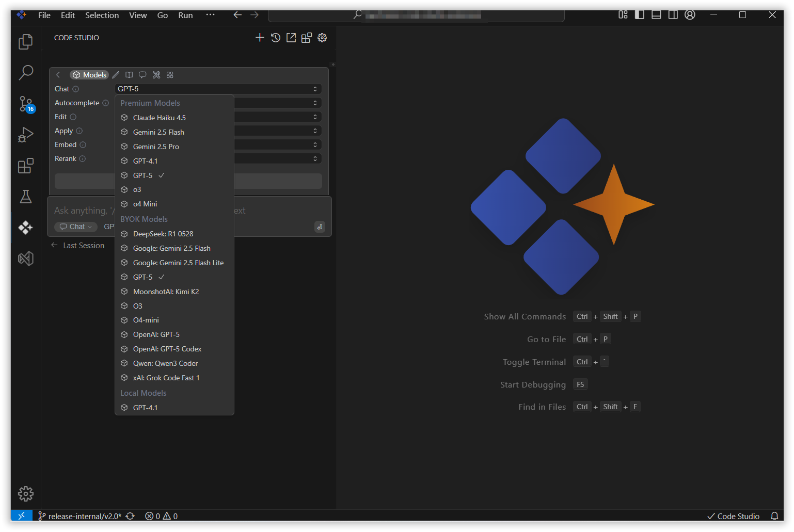Select Claude Haiku 4.5 premium model
This screenshot has width=794, height=532.
click(x=159, y=118)
